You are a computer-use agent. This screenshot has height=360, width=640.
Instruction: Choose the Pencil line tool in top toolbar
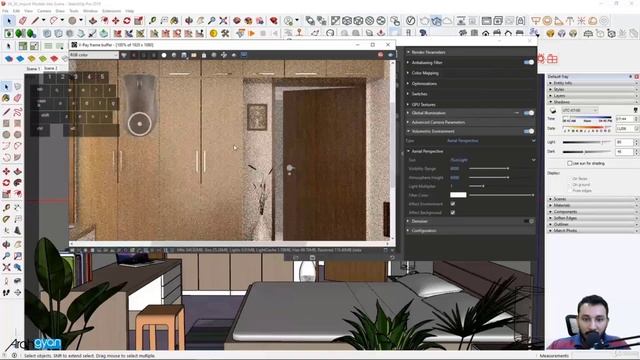pos(36,20)
